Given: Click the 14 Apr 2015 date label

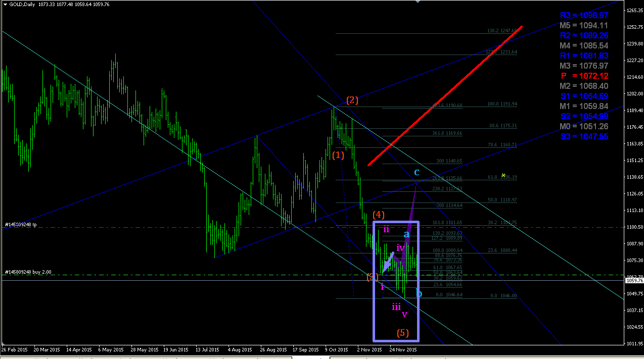Looking at the screenshot, I should click(79, 349).
